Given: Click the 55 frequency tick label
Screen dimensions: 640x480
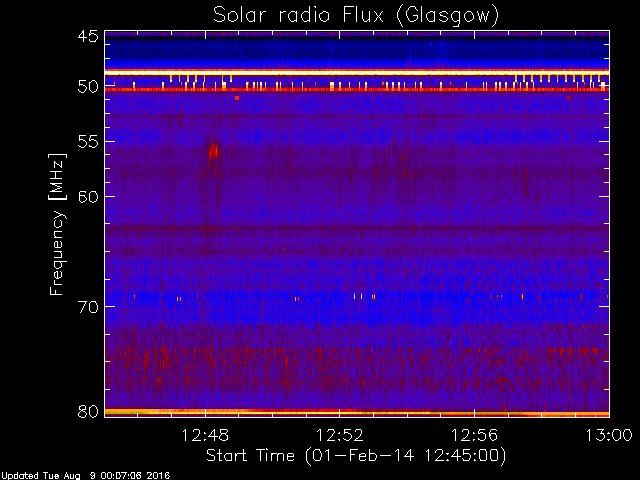Looking at the screenshot, I should coord(88,142).
